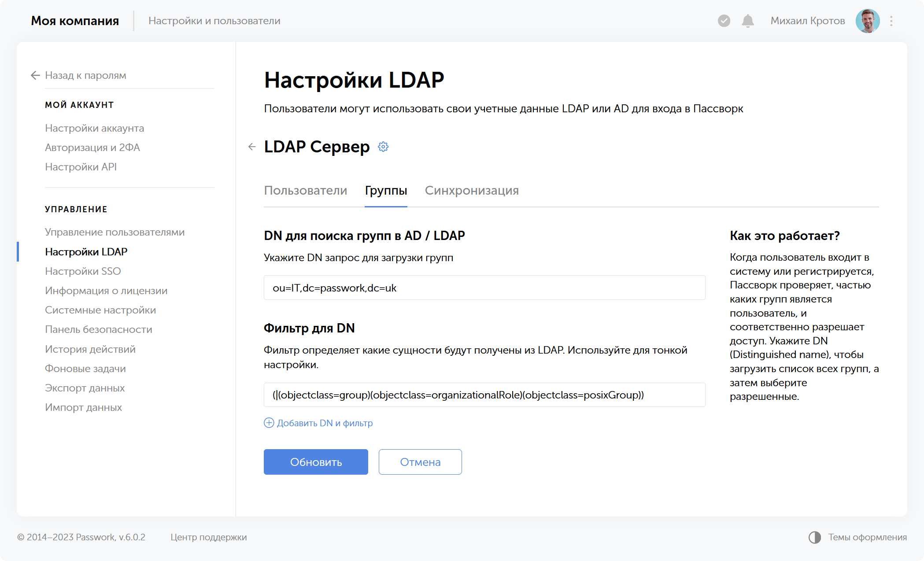Click the checkmark status icon in header
924x561 pixels.
click(x=724, y=21)
